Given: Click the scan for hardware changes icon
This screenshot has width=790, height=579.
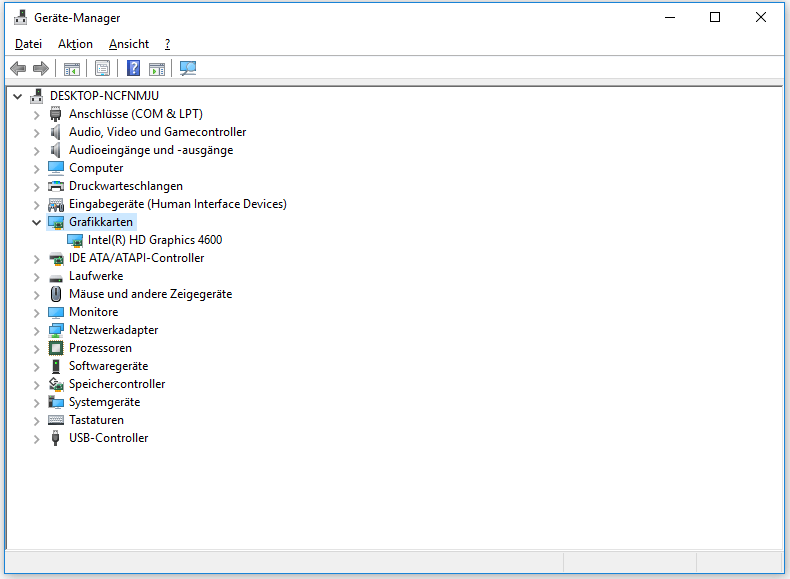Looking at the screenshot, I should pos(188,68).
